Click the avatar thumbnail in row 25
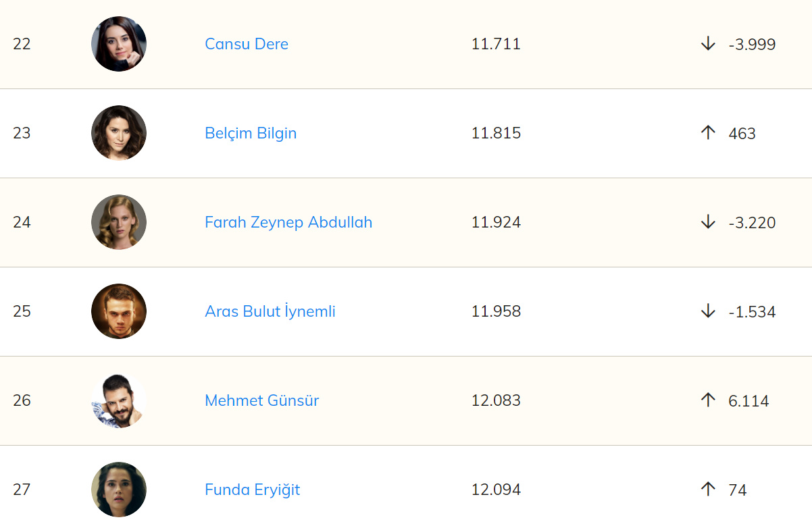The width and height of the screenshot is (812, 524). click(x=119, y=311)
